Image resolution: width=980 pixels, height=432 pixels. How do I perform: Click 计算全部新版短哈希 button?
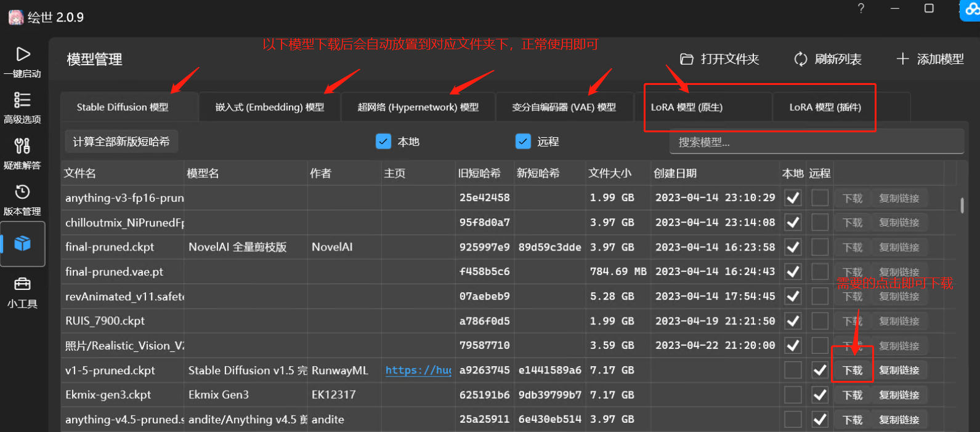pos(121,142)
